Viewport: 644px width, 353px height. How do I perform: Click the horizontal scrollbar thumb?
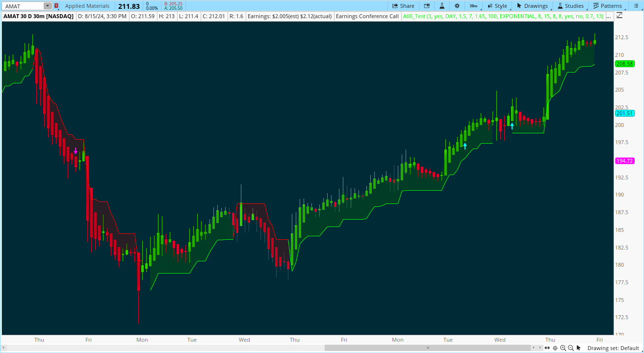[x=428, y=348]
